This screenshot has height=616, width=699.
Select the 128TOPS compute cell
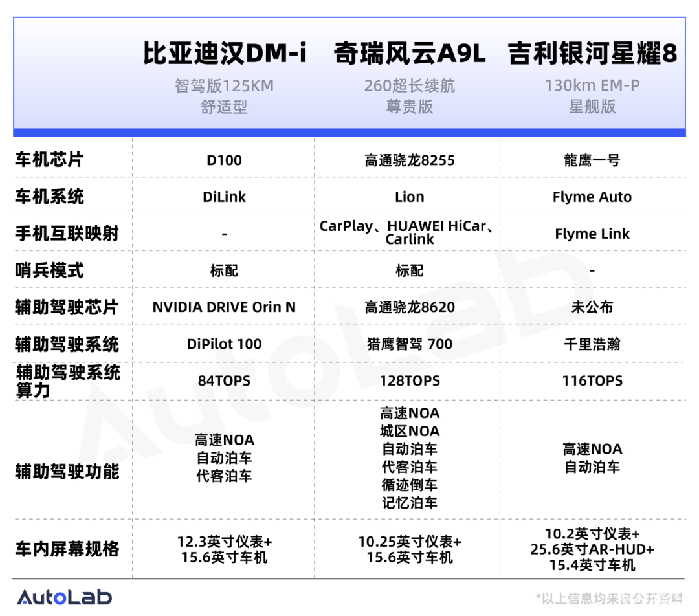point(409,381)
